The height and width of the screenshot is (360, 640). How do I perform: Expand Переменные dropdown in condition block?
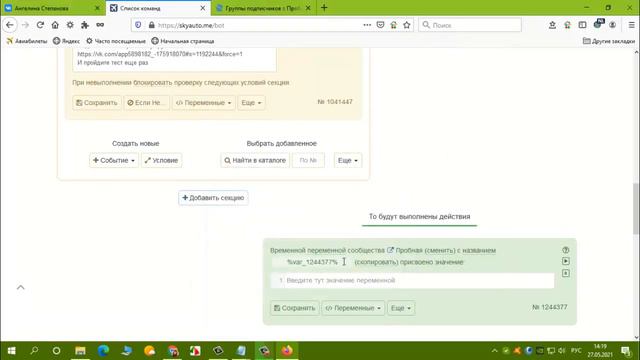203,102
